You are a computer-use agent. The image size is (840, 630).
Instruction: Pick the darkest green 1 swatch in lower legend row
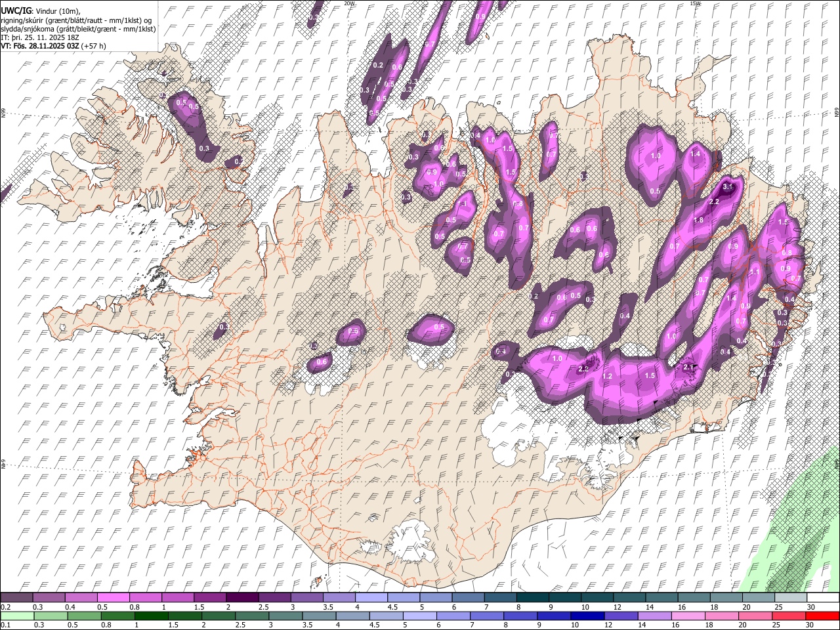(x=152, y=616)
